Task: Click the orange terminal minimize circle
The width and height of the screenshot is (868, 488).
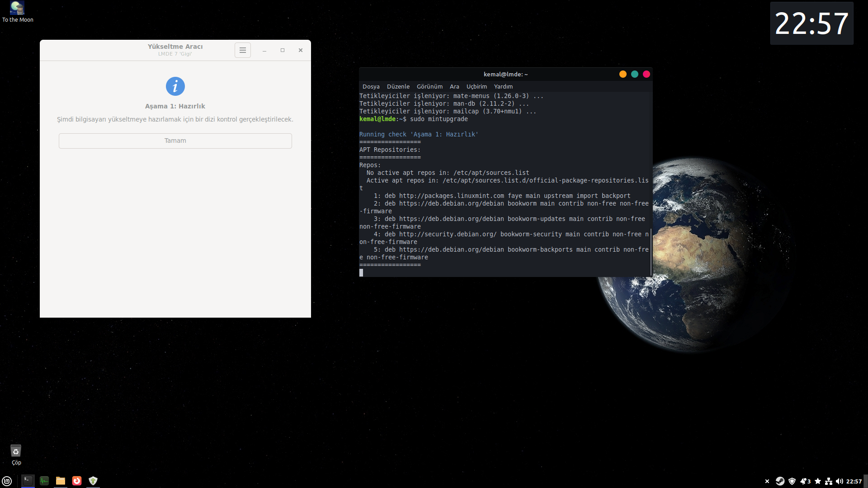Action: [623, 74]
